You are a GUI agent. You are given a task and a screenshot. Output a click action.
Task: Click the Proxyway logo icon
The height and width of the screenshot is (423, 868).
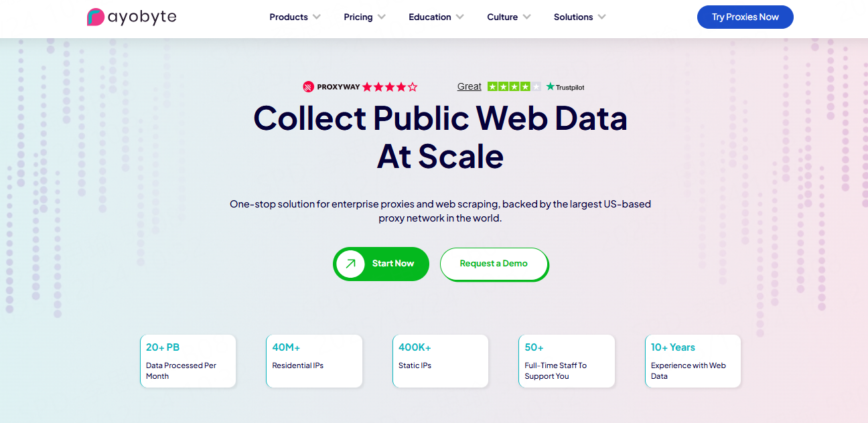point(308,86)
